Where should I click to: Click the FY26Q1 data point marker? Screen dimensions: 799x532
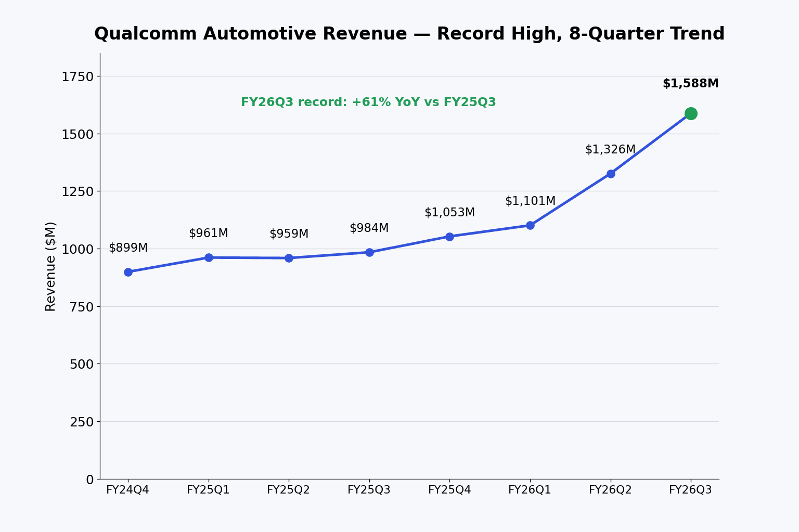tap(530, 225)
